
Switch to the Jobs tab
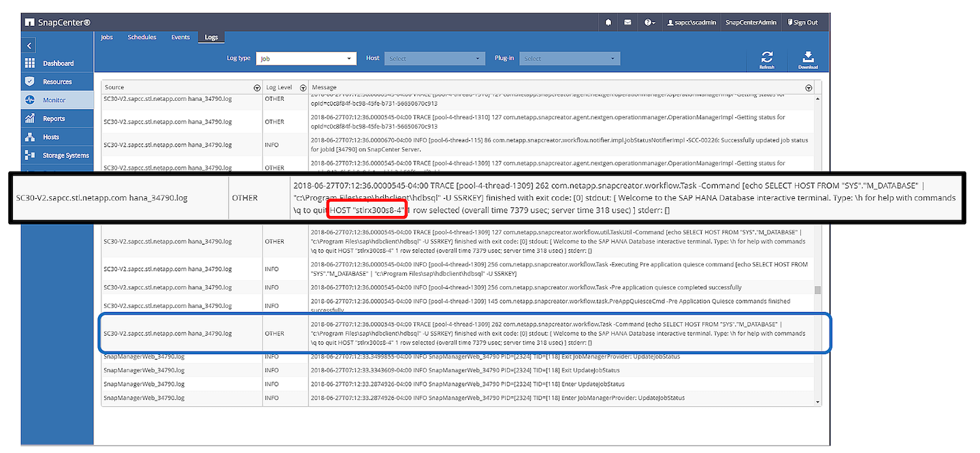107,37
